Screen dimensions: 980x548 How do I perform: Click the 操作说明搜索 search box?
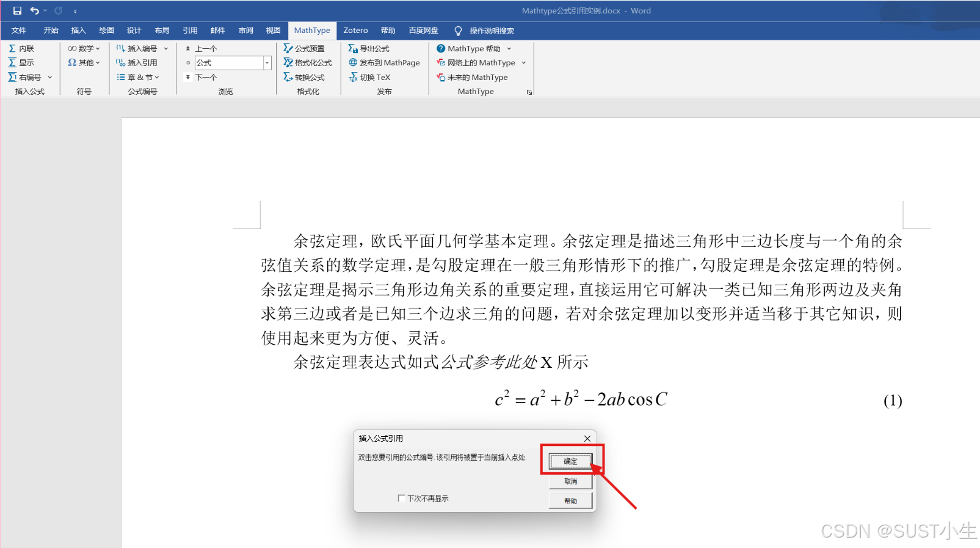pos(492,31)
